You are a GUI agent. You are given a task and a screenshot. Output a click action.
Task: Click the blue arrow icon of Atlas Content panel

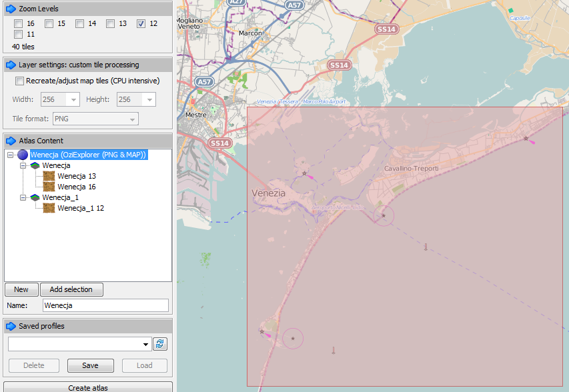pos(11,141)
